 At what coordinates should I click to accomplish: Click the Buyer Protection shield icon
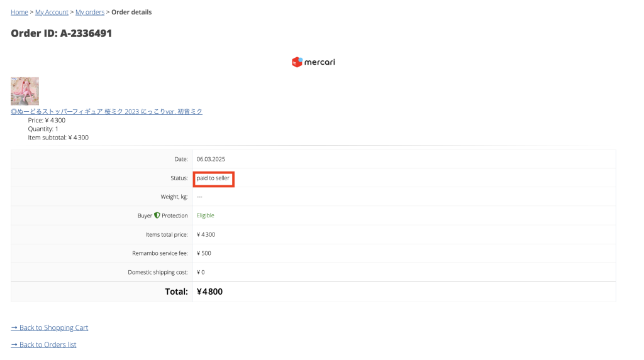[157, 215]
